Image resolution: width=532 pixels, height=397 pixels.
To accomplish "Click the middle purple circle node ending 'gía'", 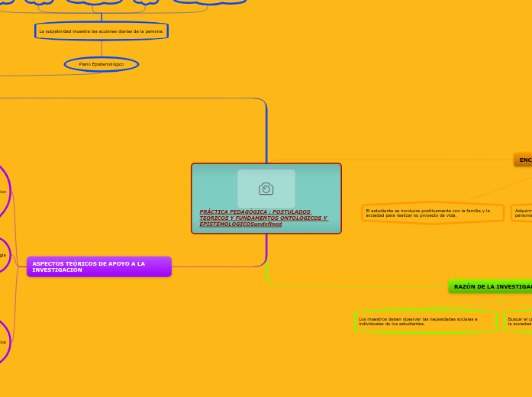I will (2, 255).
